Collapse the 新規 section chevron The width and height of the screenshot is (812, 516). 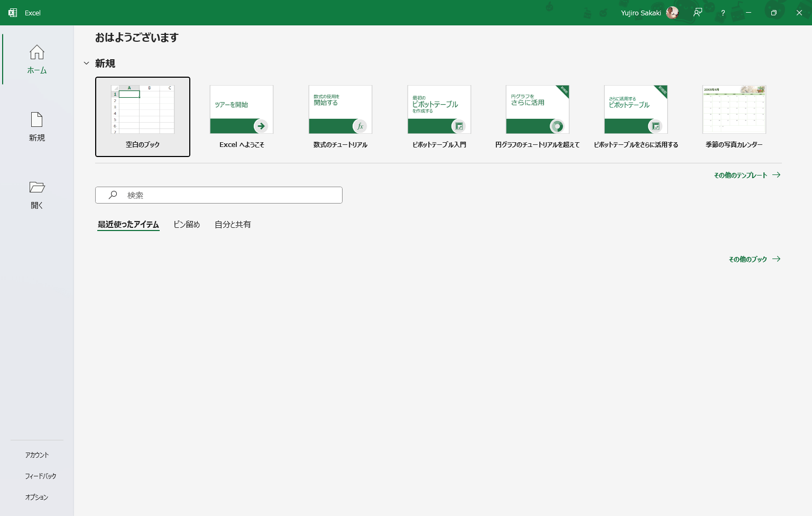(x=86, y=63)
